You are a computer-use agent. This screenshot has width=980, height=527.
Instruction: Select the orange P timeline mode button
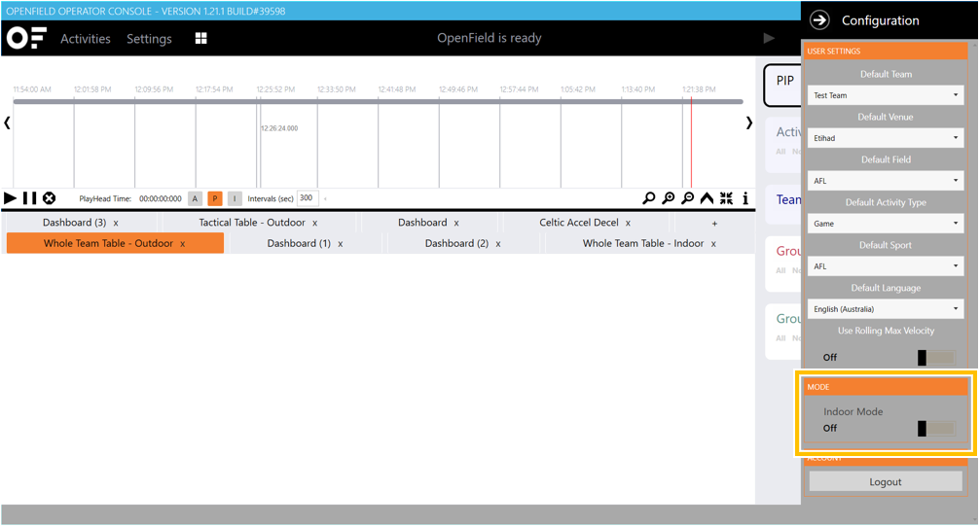tap(214, 198)
